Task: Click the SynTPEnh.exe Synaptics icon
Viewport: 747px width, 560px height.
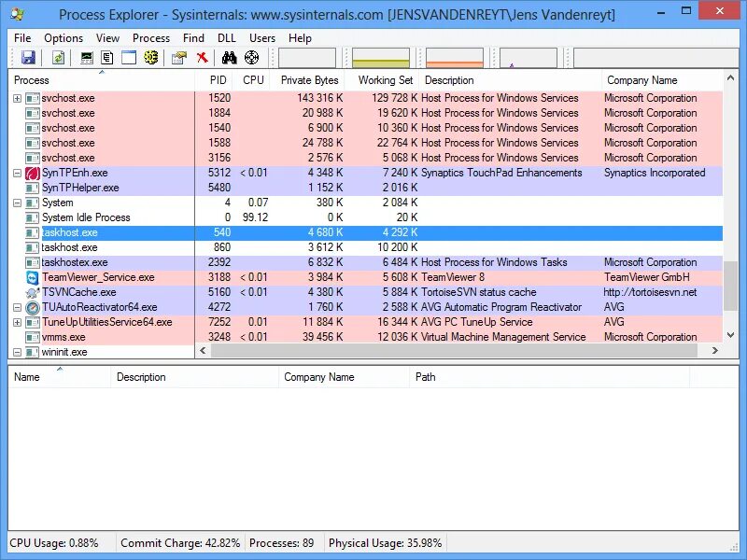Action: click(x=33, y=173)
